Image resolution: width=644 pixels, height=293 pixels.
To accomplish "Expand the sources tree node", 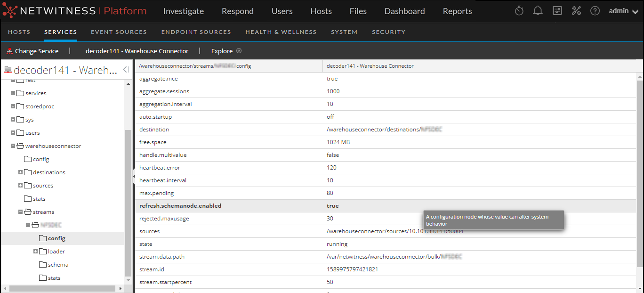I will [x=21, y=186].
